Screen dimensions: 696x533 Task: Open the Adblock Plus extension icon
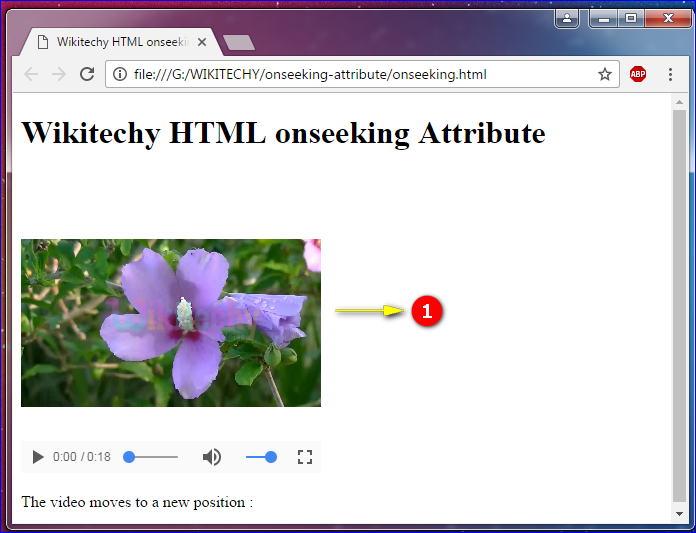click(638, 74)
